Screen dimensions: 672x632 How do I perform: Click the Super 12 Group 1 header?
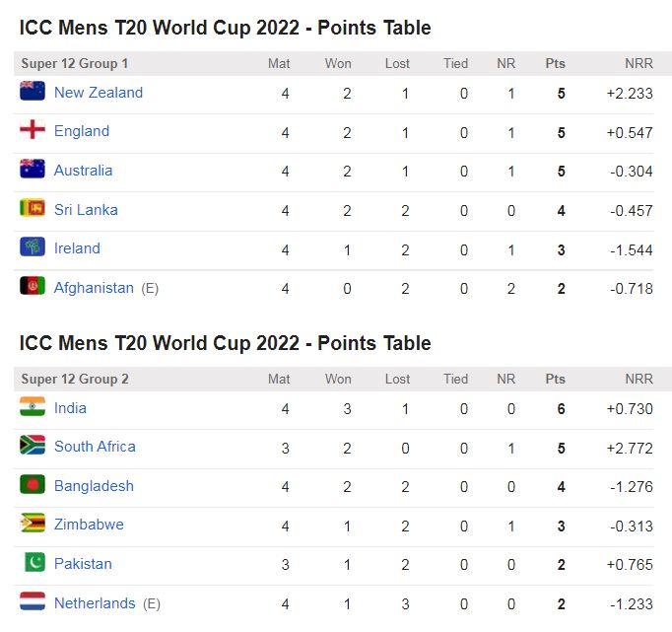pyautogui.click(x=75, y=64)
